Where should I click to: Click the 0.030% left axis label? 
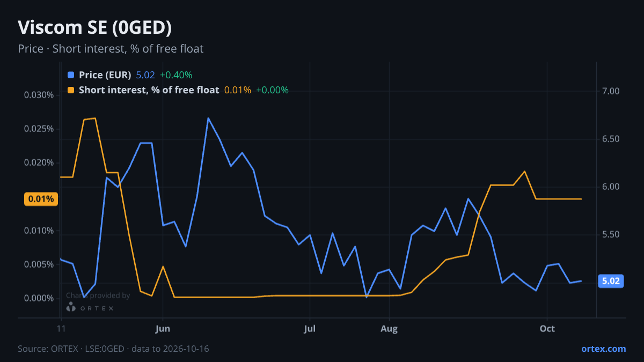coord(39,95)
